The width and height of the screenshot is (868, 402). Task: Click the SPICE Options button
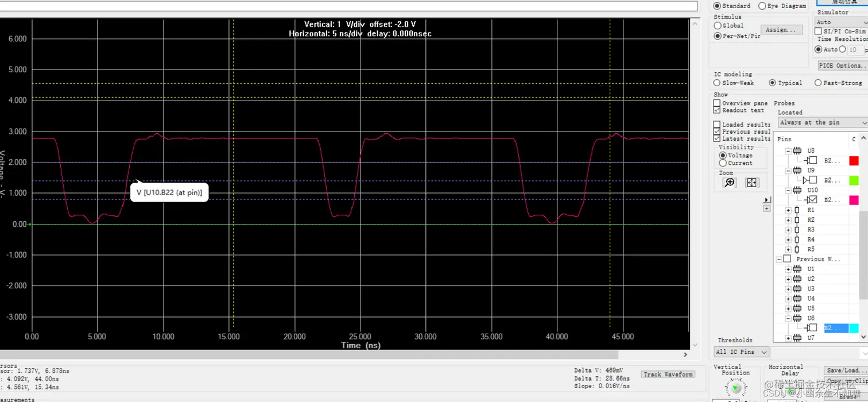(x=843, y=65)
